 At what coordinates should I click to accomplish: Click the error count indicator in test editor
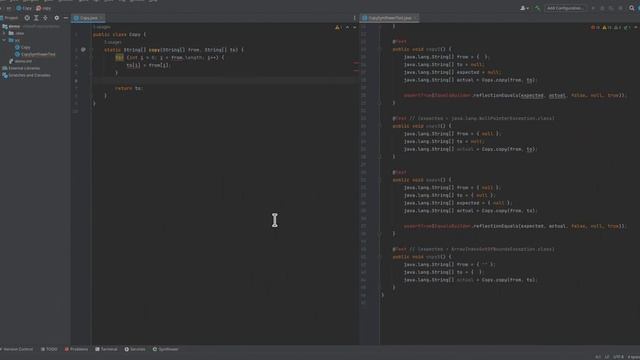tap(595, 27)
